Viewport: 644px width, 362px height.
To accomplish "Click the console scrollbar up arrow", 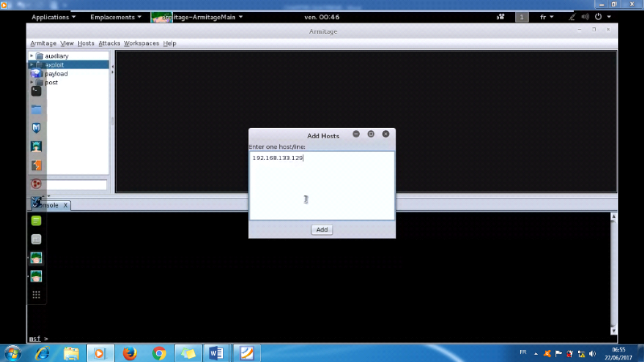I will (613, 216).
